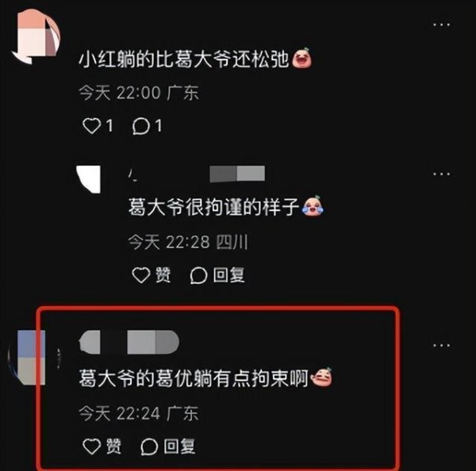Tap 回复 label on the 22:28 reply

pyautogui.click(x=228, y=275)
